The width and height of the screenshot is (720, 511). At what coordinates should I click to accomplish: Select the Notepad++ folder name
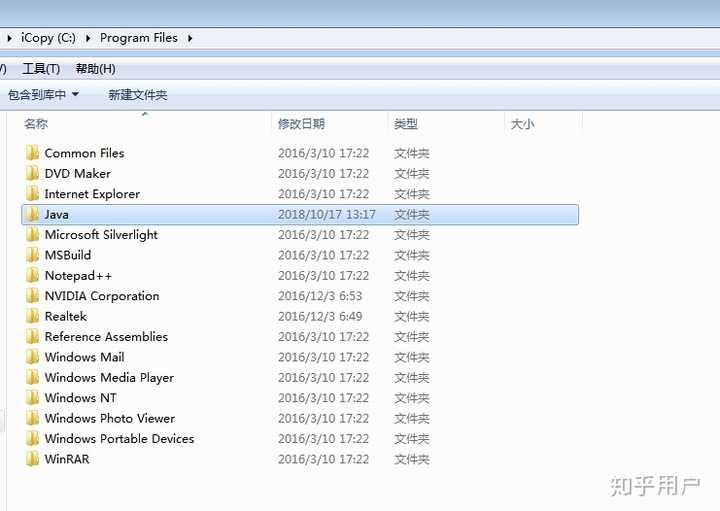pyautogui.click(x=78, y=275)
